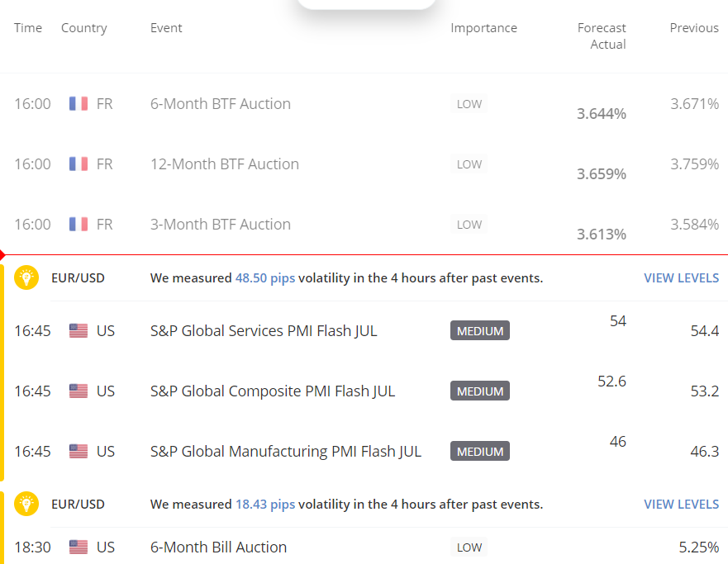Open VIEW LEVELS for 18.43 pips volatility
The height and width of the screenshot is (564, 728).
tap(681, 504)
